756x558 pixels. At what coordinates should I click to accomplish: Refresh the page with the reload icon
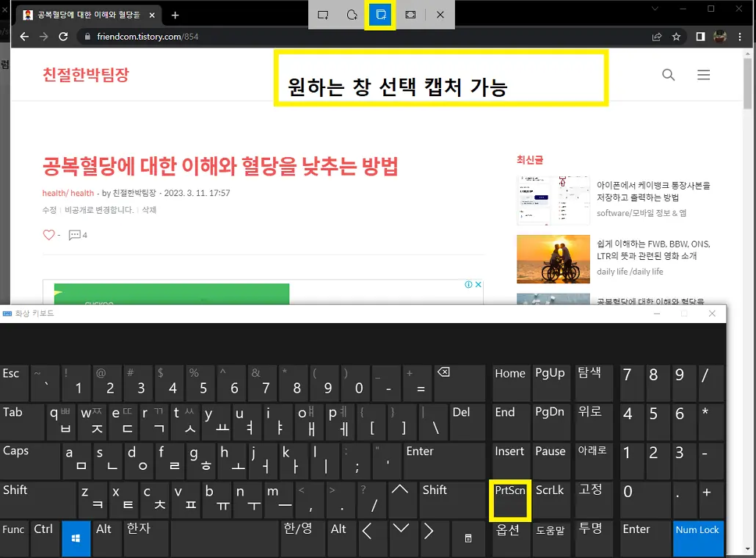(x=64, y=37)
